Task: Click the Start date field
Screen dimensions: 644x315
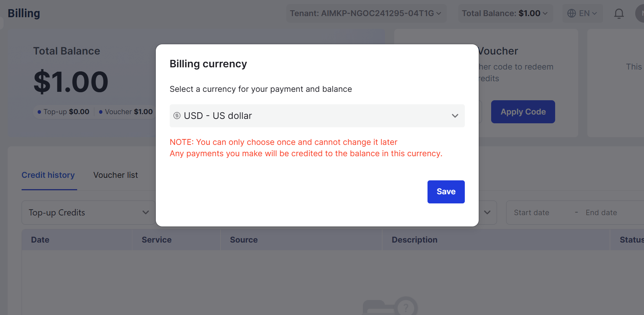Action: click(531, 213)
